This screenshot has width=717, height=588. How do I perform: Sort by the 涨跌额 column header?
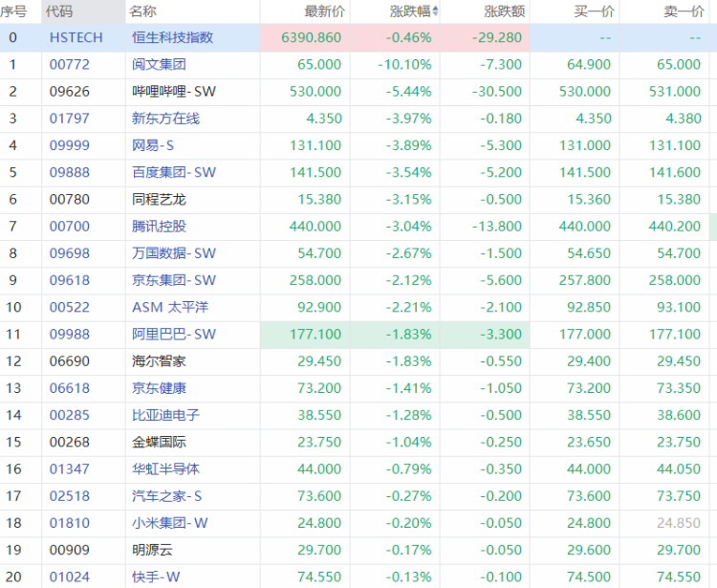point(505,11)
